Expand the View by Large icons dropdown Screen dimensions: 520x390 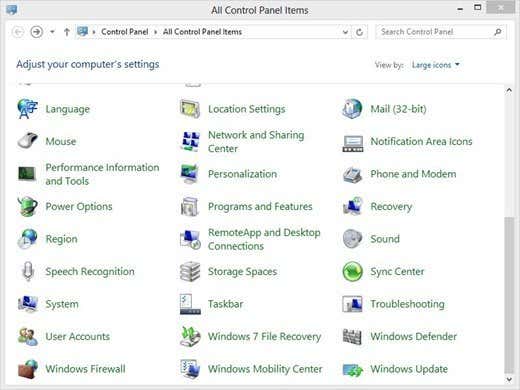pyautogui.click(x=436, y=65)
